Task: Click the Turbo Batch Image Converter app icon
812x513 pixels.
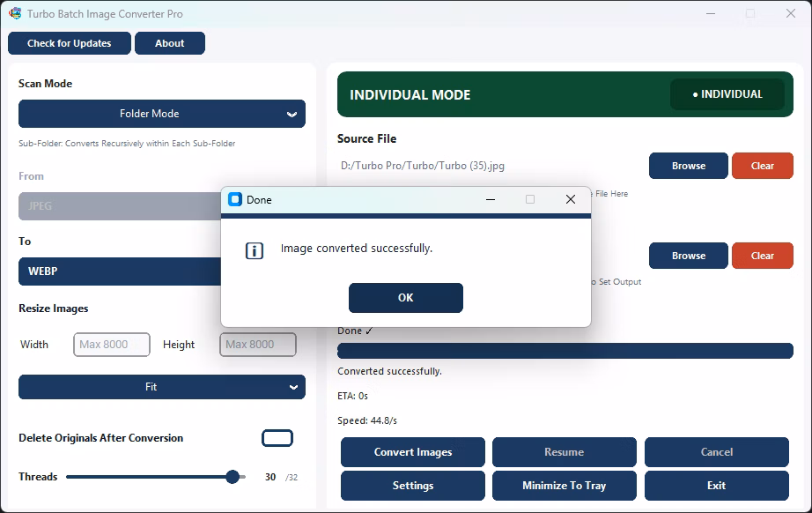Action: (x=15, y=13)
